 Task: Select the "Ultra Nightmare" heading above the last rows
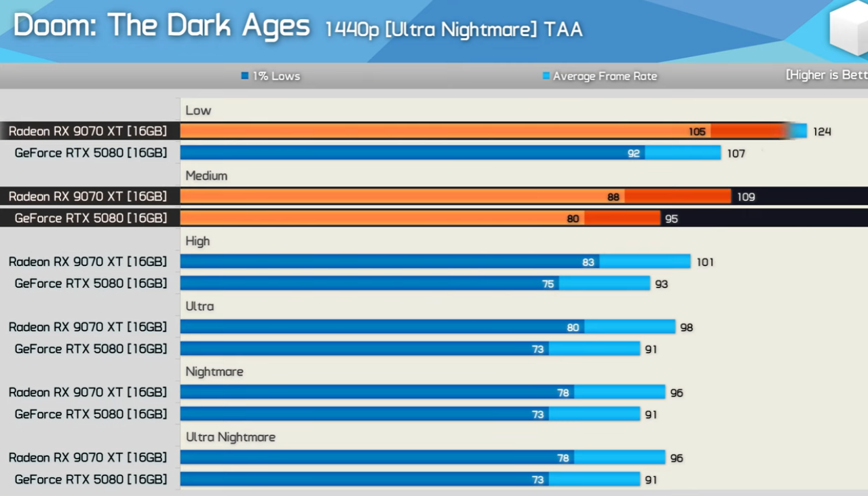coord(231,437)
